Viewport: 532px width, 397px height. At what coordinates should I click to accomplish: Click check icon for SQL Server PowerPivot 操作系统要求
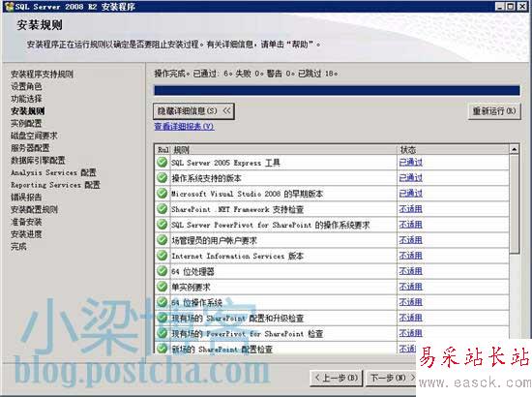click(163, 224)
